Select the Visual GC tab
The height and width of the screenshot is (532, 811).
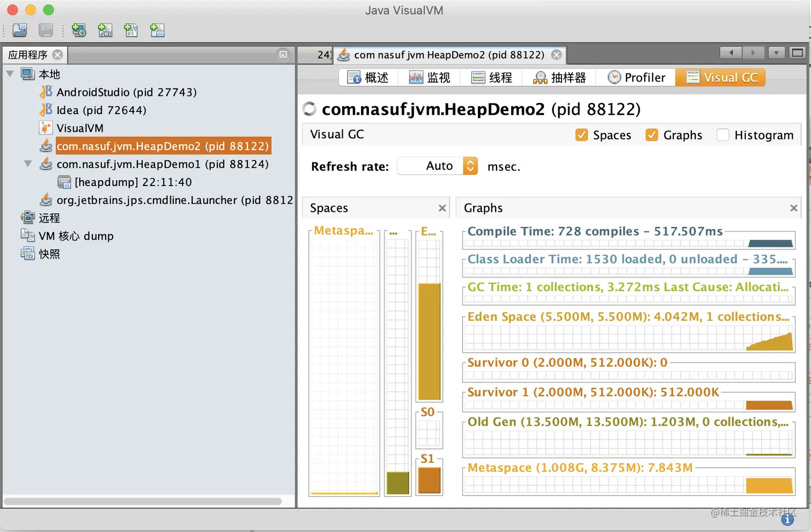(720, 78)
